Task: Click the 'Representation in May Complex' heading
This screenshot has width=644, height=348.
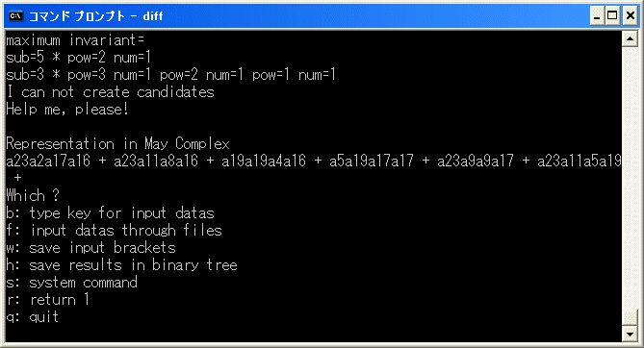Action: point(117,143)
